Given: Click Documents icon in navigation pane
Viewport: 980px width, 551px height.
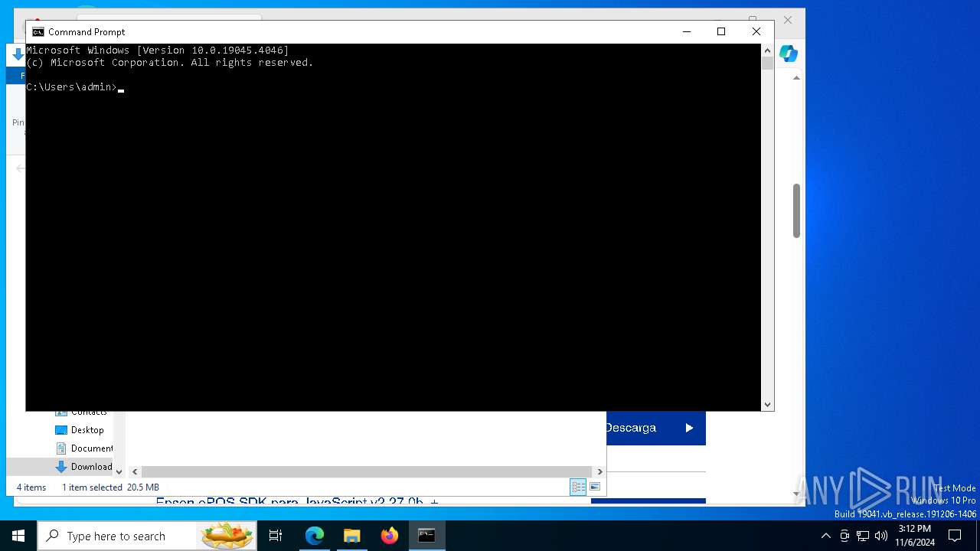Looking at the screenshot, I should point(61,448).
